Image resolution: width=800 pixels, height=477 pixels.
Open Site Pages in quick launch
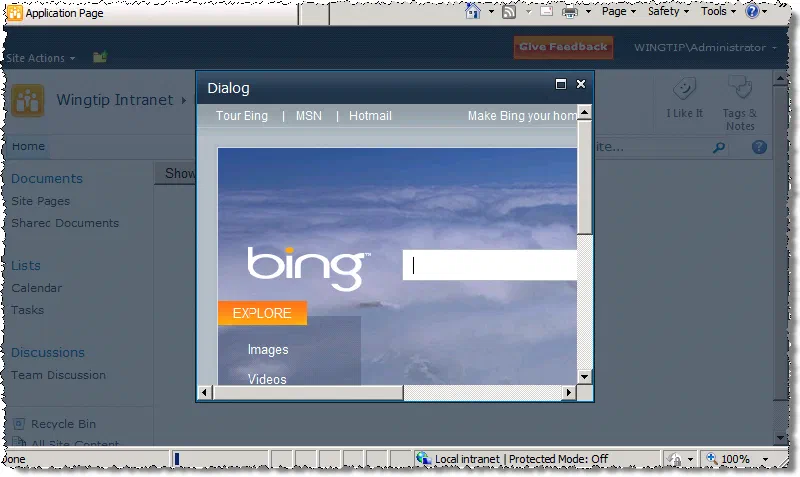click(41, 201)
